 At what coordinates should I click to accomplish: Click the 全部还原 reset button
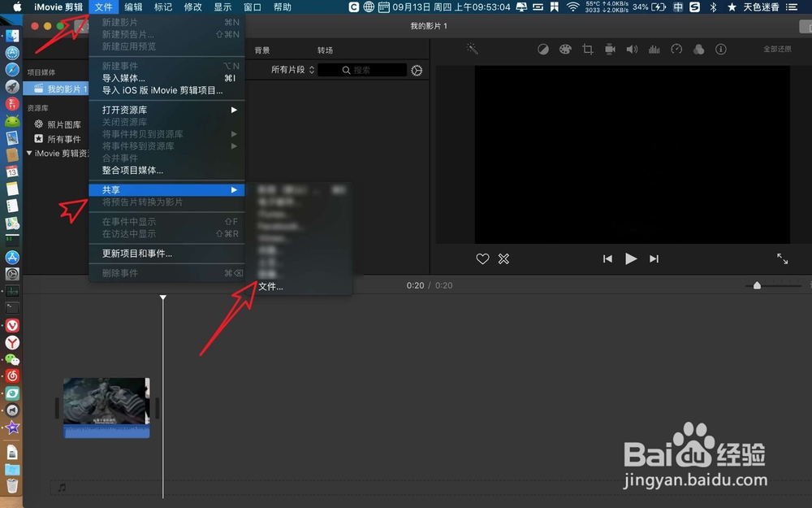pos(780,49)
